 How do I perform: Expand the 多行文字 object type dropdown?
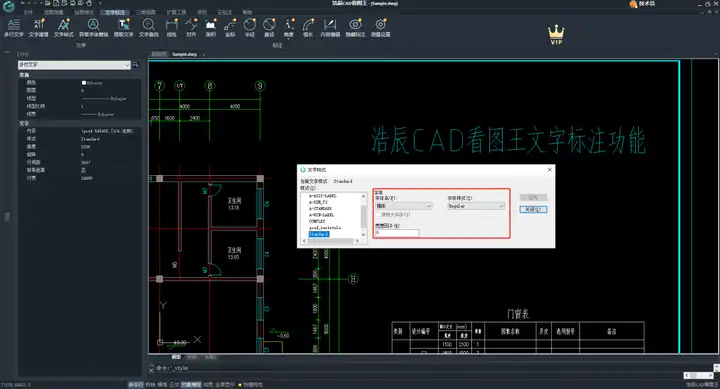tap(74, 65)
